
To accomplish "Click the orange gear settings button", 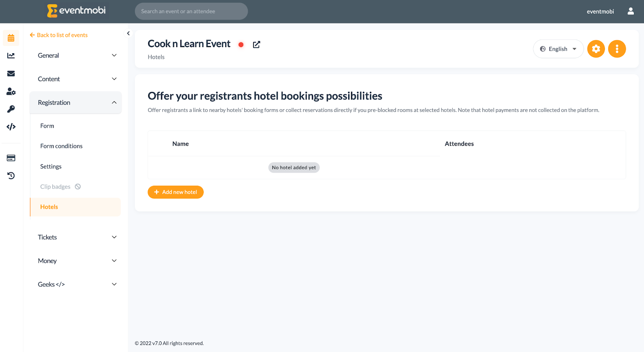I will [596, 49].
